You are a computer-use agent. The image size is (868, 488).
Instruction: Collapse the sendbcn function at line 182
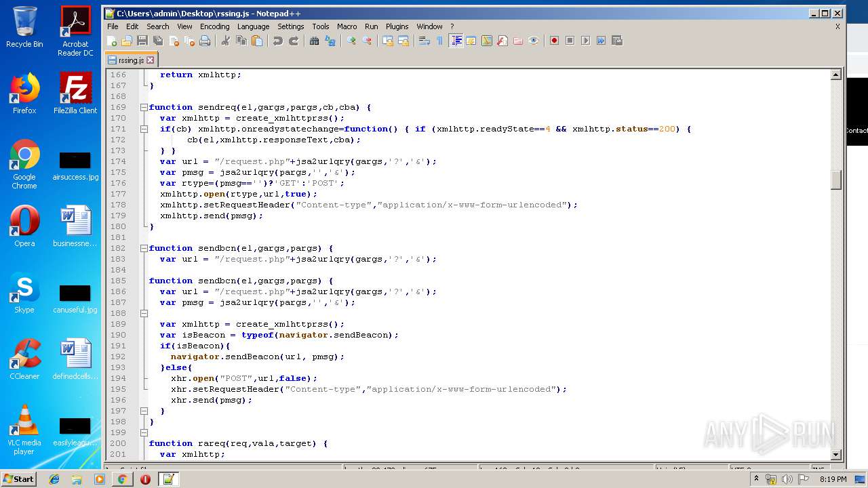coord(144,248)
